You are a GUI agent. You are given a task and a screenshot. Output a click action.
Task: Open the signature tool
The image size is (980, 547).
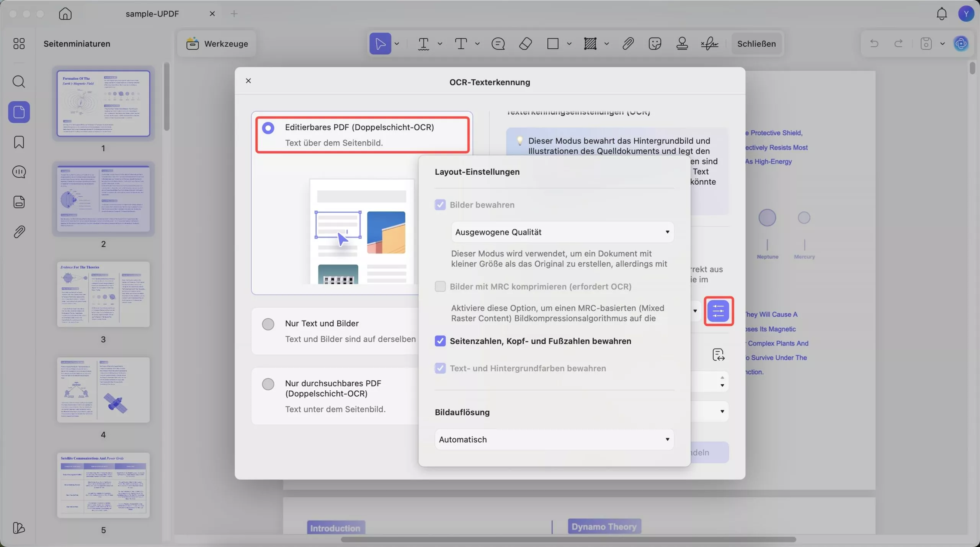click(709, 44)
